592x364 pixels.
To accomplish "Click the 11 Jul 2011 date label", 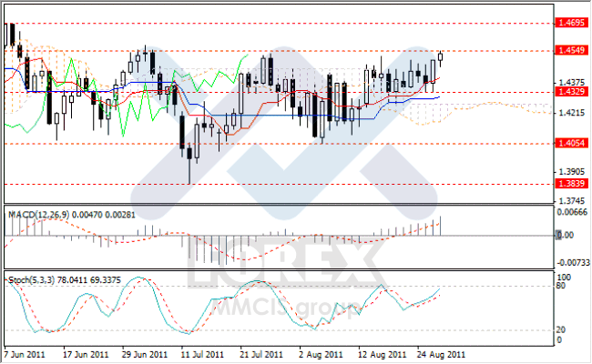I will [202, 355].
